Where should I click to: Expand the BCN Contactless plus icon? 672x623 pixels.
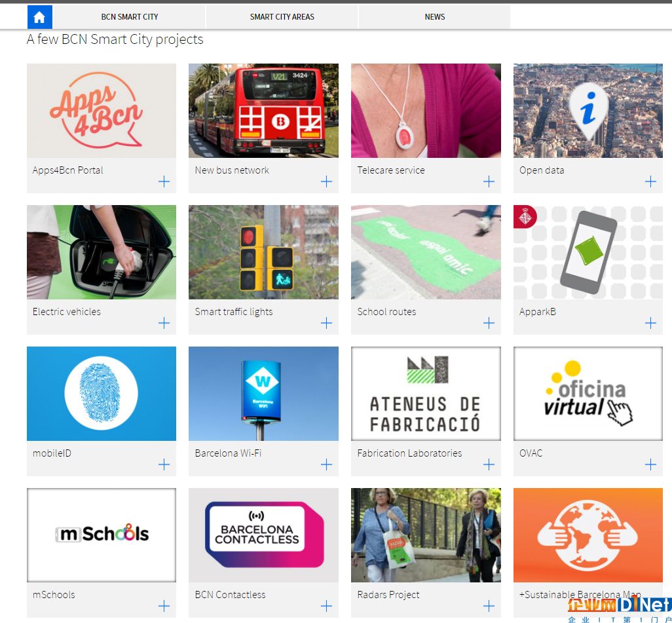point(327,606)
